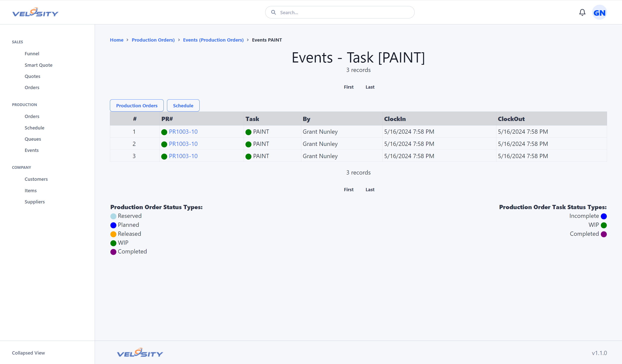The width and height of the screenshot is (622, 364).
Task: Click ClockOut time in row 1
Action: tap(523, 132)
